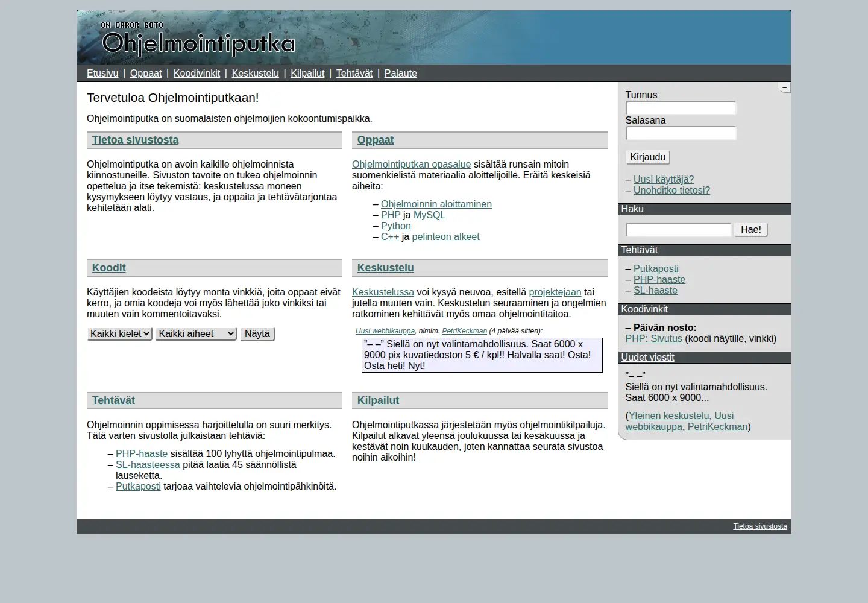Focus the Salasana password field
This screenshot has width=868, height=603.
click(x=681, y=133)
